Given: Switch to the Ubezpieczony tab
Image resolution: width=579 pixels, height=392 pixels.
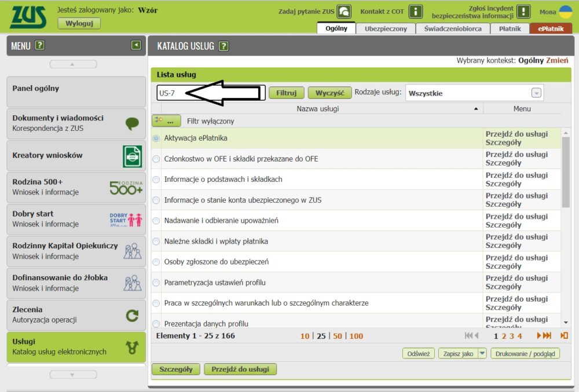Looking at the screenshot, I should click(386, 28).
